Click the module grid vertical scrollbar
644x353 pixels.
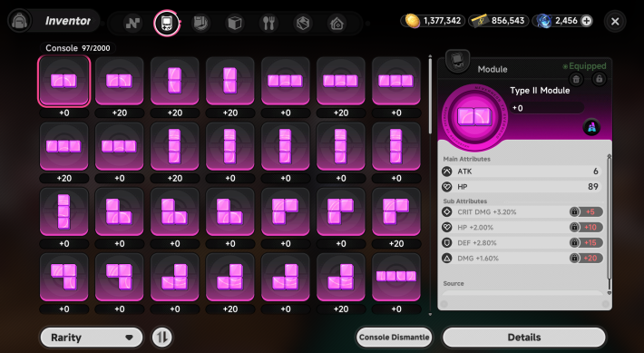tap(430, 96)
